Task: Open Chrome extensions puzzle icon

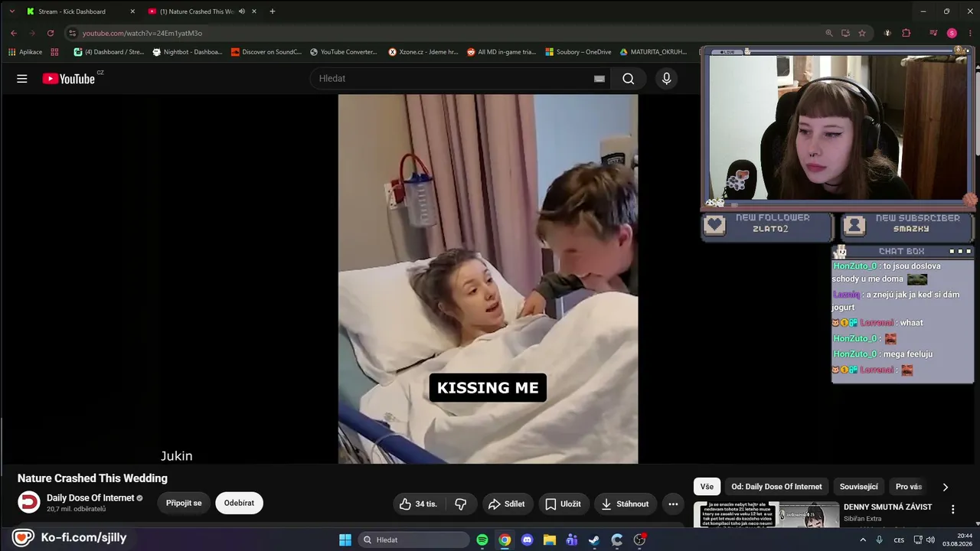Action: [906, 33]
